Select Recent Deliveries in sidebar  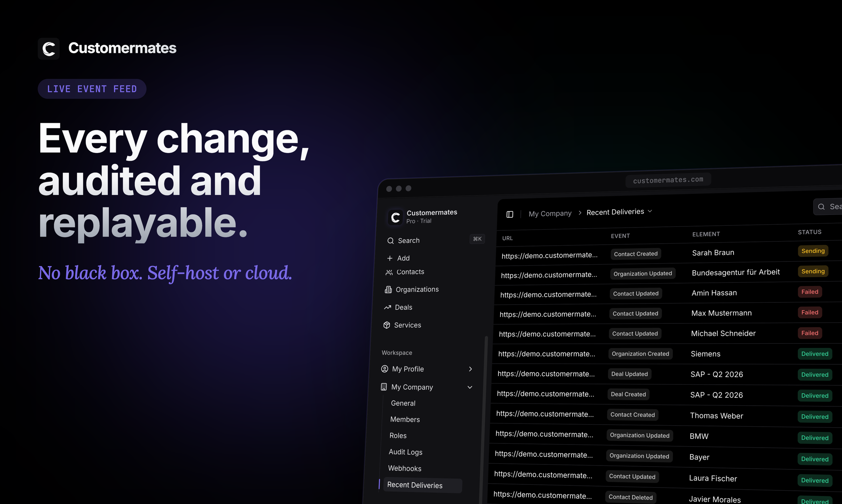pyautogui.click(x=423, y=485)
